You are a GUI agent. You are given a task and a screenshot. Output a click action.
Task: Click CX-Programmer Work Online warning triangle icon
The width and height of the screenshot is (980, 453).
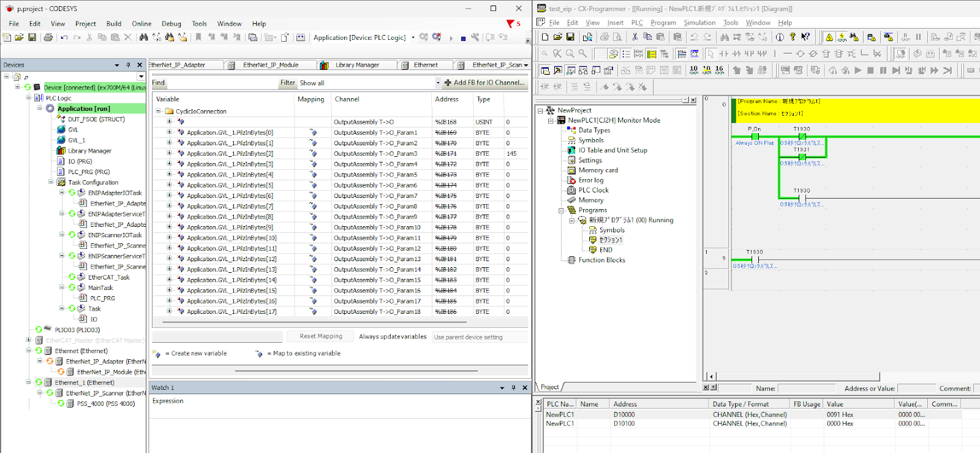point(829,37)
